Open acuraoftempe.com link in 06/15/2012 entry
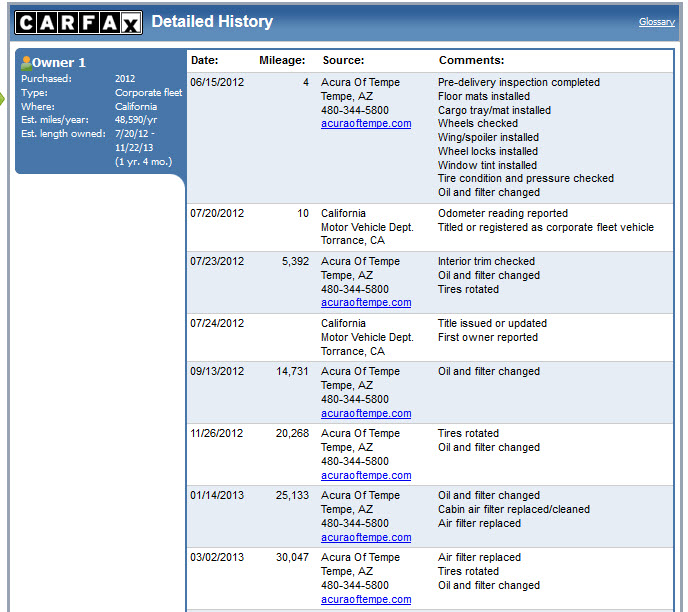 tap(365, 124)
